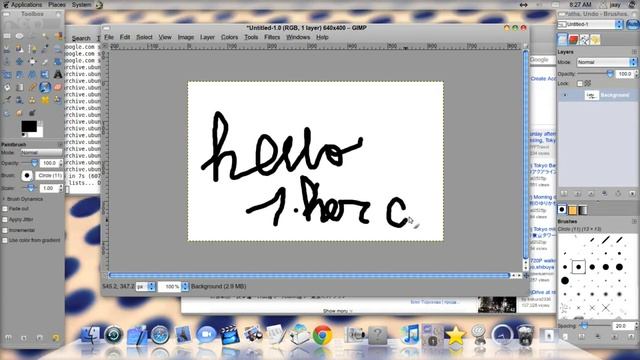The height and width of the screenshot is (360, 640).
Task: Open the Untitled-1 image selector dropdown
Action: point(590,24)
